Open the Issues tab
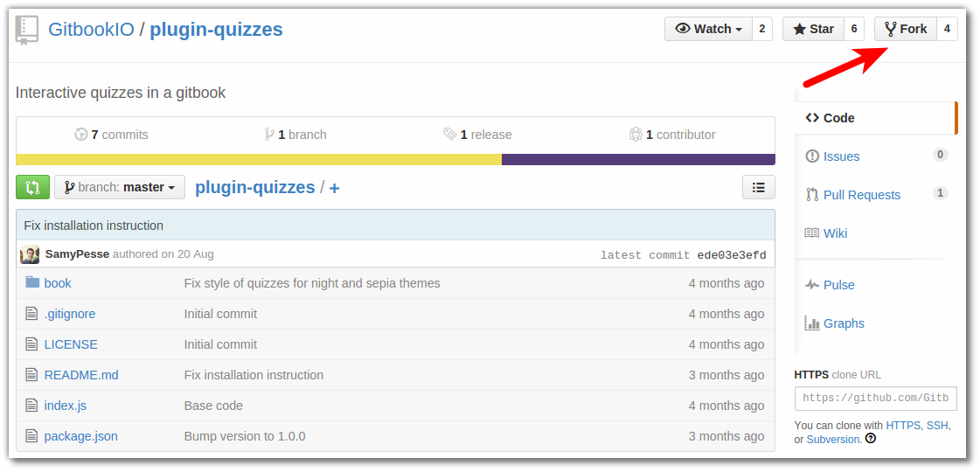Screen dimensions: 980x472 click(x=841, y=156)
